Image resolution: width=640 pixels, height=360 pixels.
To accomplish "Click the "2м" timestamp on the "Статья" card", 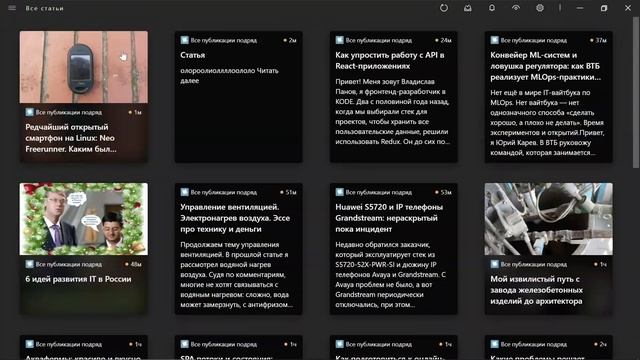I will pyautogui.click(x=292, y=40).
